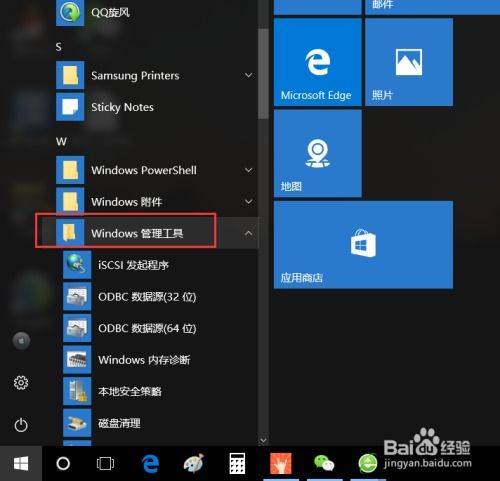The image size is (500, 481).
Task: Click the Windows 管理工具 folder icon
Action: 70,232
